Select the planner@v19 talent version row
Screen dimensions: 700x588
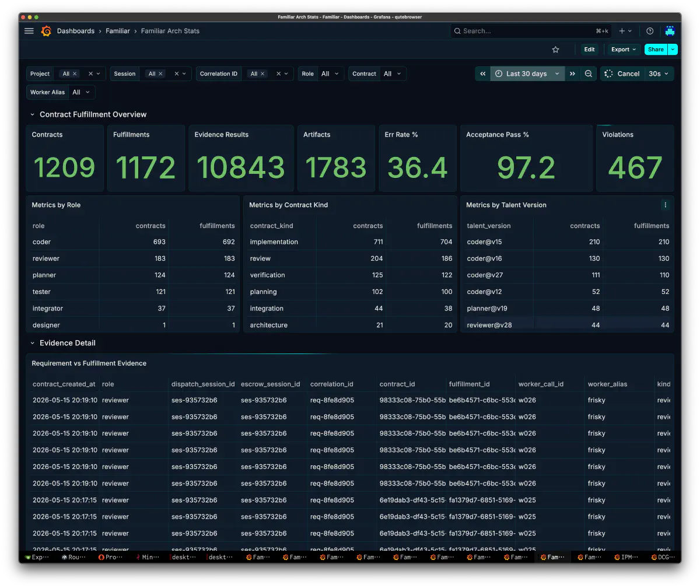568,308
